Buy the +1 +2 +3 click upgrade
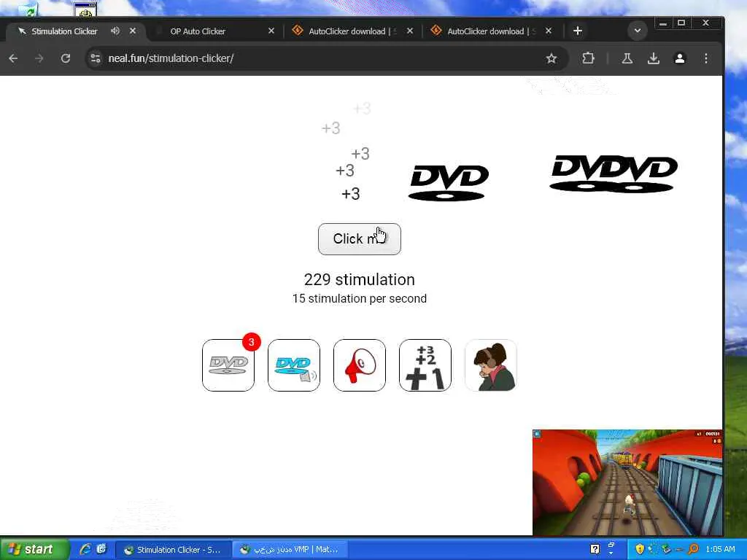 click(425, 365)
